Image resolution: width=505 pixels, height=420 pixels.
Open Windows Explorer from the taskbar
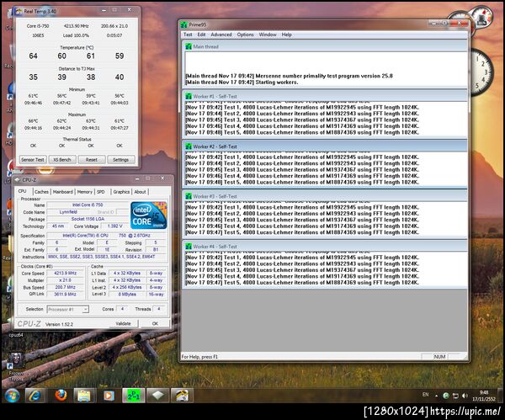click(x=83, y=396)
